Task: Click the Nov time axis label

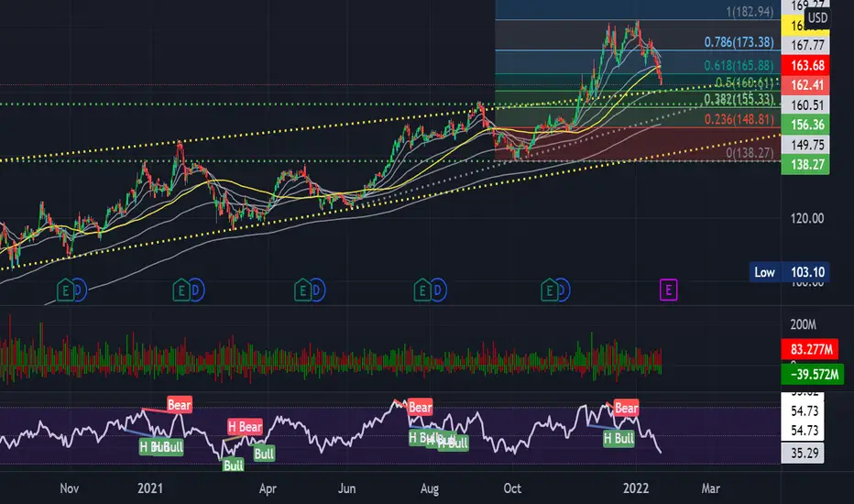Action: click(69, 488)
